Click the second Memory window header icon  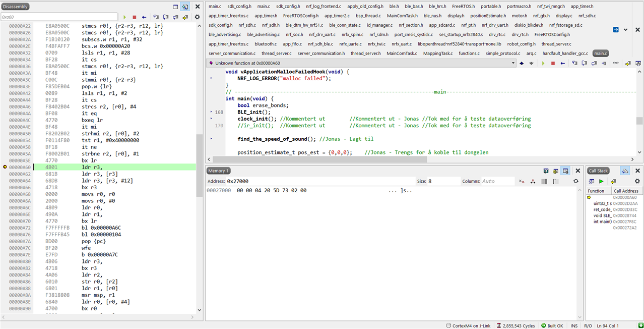click(x=555, y=171)
